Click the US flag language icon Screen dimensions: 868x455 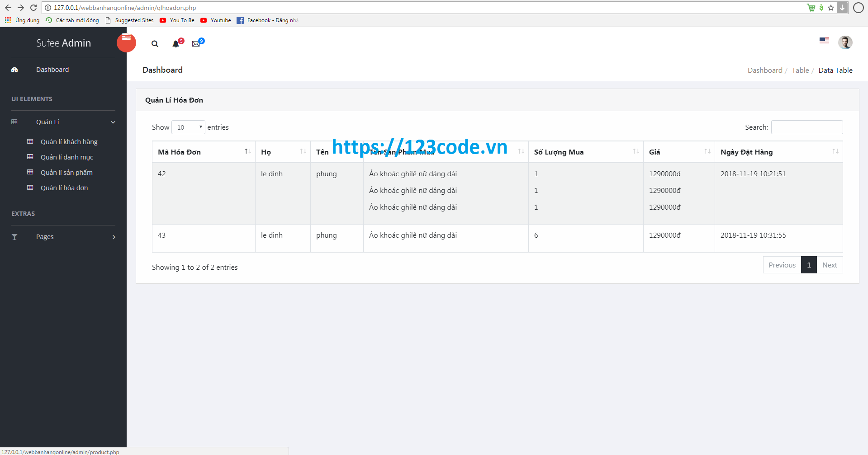[824, 41]
